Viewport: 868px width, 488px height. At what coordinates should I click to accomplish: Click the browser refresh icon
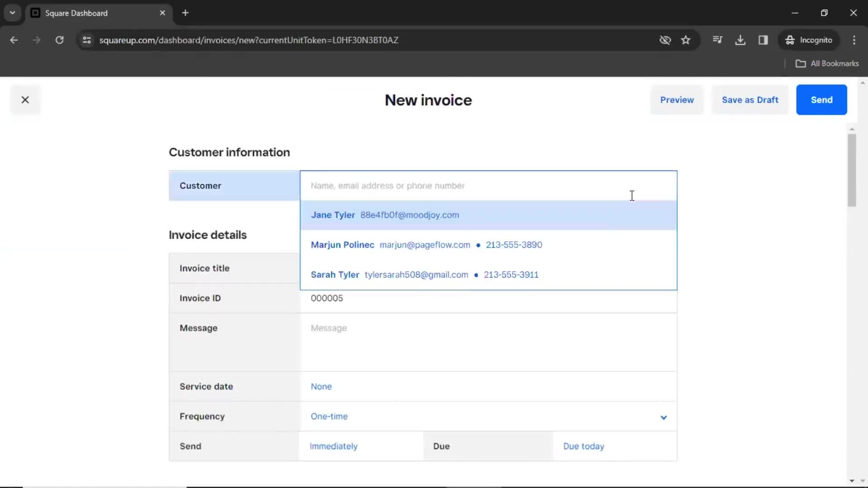coord(60,40)
